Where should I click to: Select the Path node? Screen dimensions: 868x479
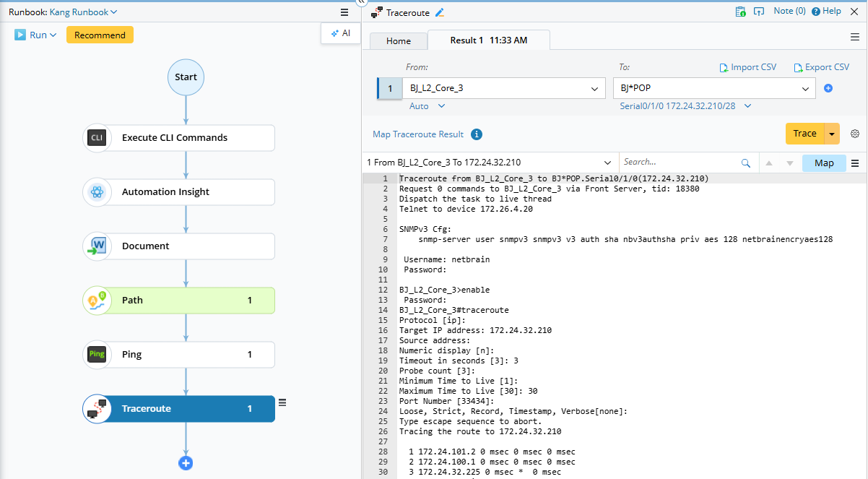point(179,301)
